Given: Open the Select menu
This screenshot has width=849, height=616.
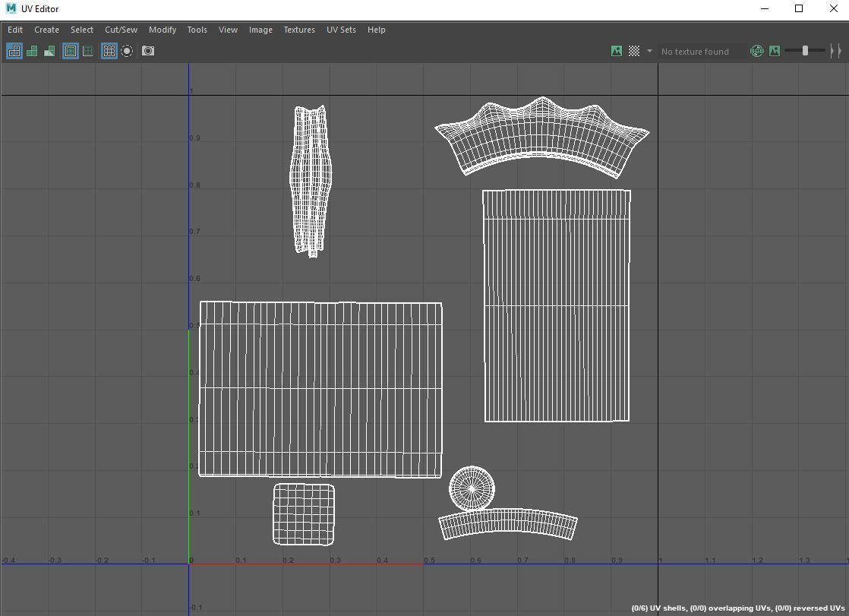Looking at the screenshot, I should point(82,30).
